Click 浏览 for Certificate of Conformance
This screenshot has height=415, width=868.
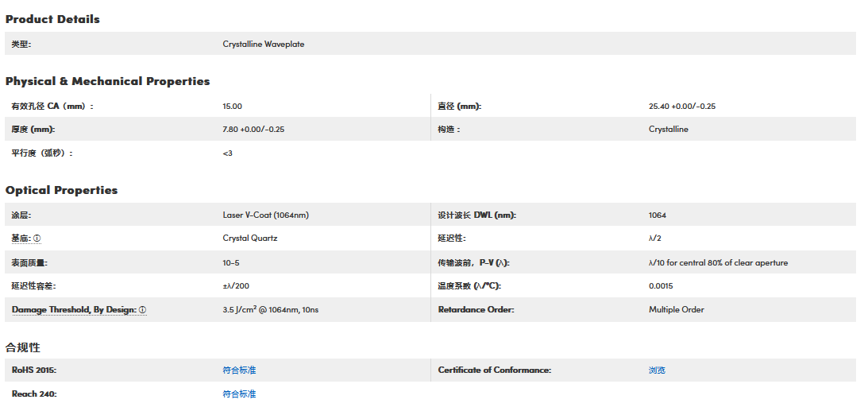(657, 370)
